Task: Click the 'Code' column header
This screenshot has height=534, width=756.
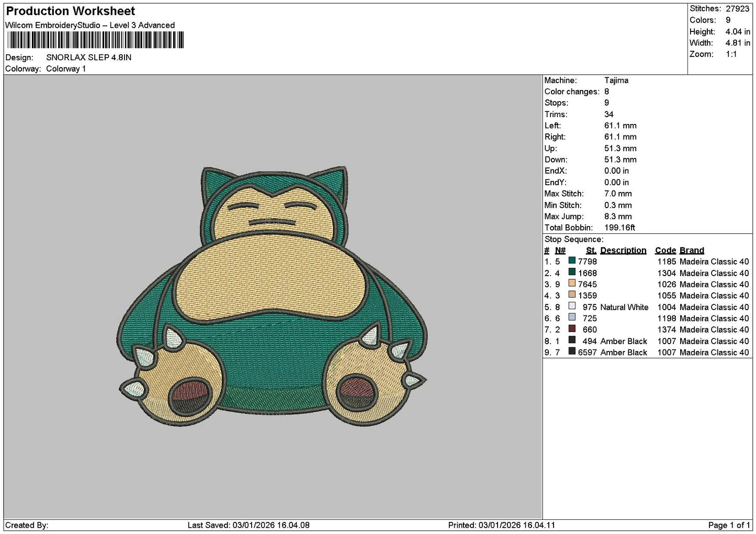Action: [x=665, y=251]
